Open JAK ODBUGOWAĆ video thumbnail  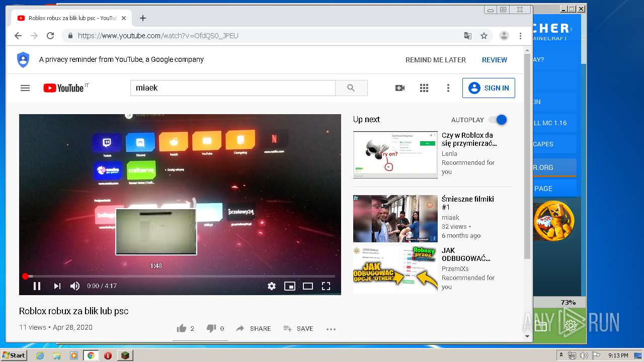pyautogui.click(x=395, y=270)
